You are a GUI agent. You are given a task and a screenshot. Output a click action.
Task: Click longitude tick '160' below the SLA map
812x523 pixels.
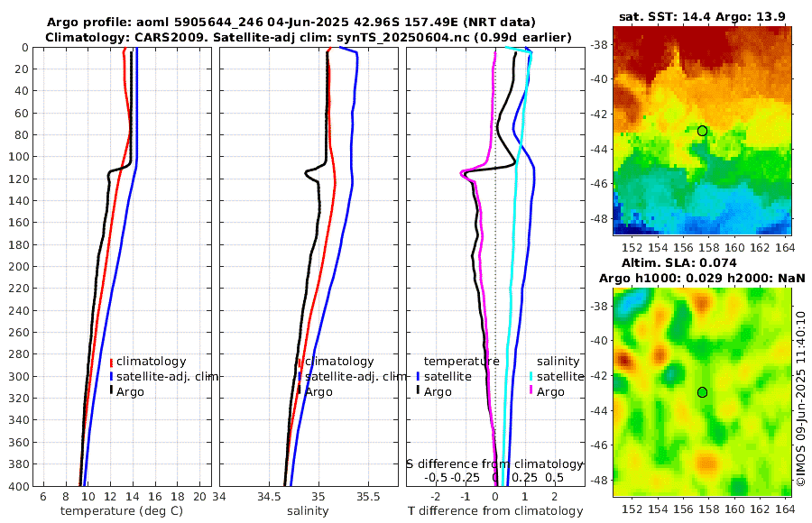pos(734,509)
